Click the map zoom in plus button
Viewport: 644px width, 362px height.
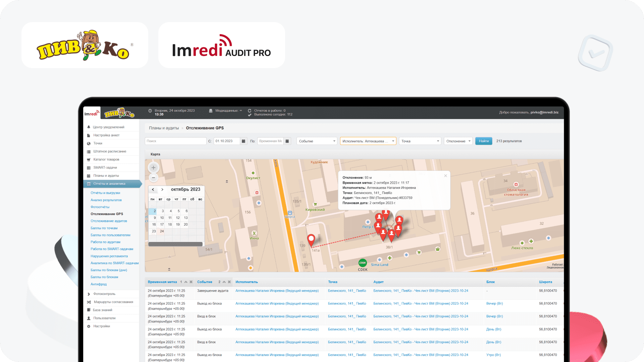click(153, 168)
